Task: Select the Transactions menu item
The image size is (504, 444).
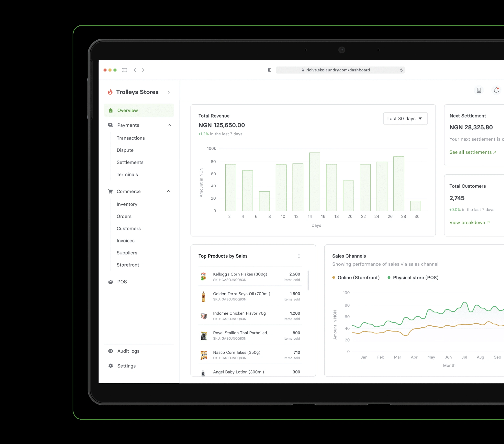Action: coord(131,138)
